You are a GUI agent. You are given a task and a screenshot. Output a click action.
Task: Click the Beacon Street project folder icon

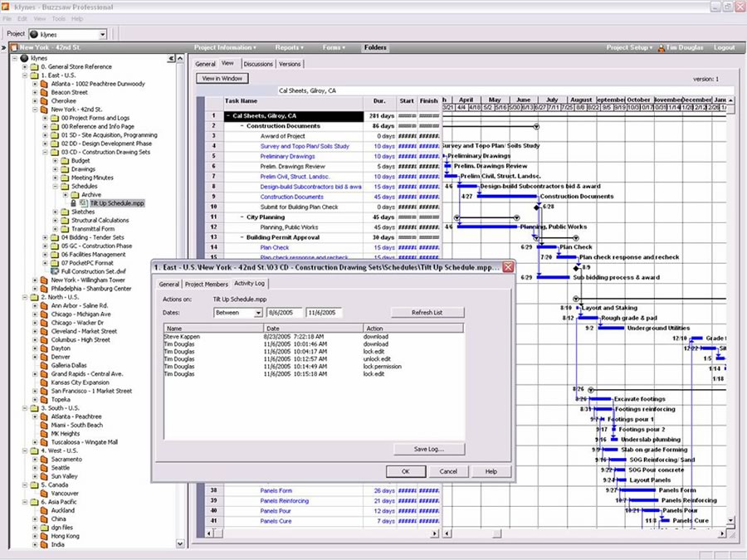(44, 92)
